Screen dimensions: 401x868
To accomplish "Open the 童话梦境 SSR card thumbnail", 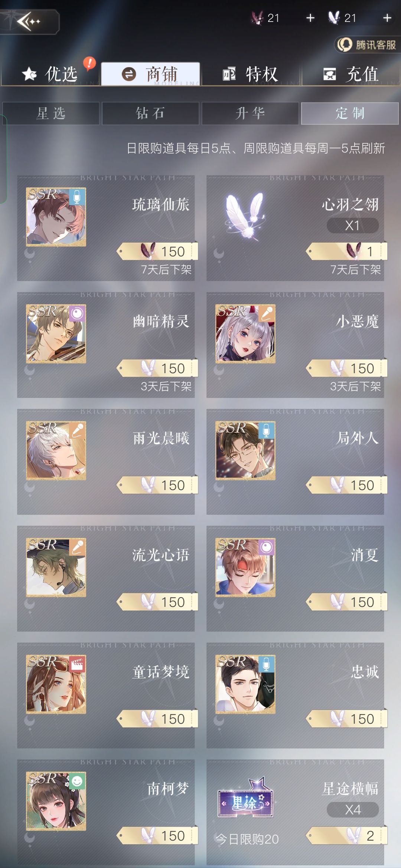I will (56, 684).
